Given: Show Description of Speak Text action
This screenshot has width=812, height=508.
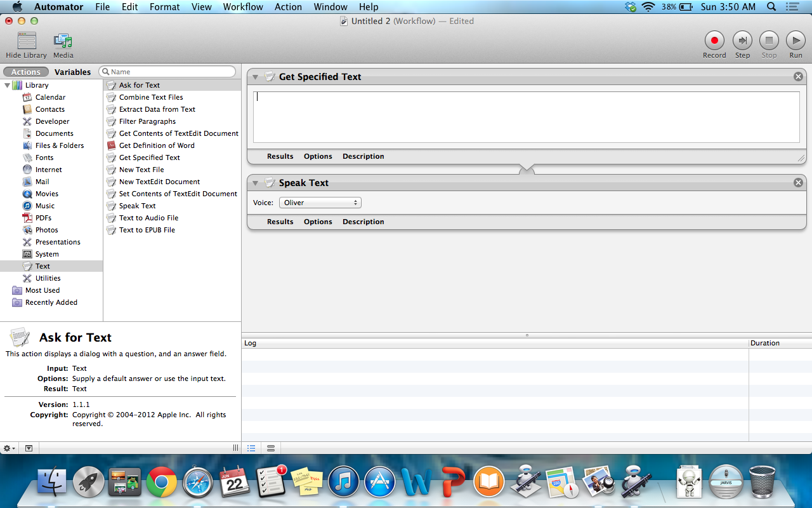Looking at the screenshot, I should click(363, 222).
